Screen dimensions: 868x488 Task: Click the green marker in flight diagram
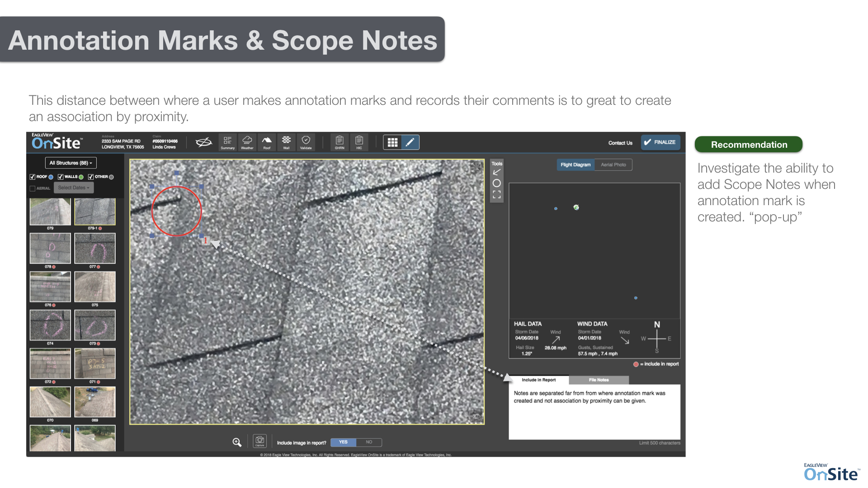(576, 207)
